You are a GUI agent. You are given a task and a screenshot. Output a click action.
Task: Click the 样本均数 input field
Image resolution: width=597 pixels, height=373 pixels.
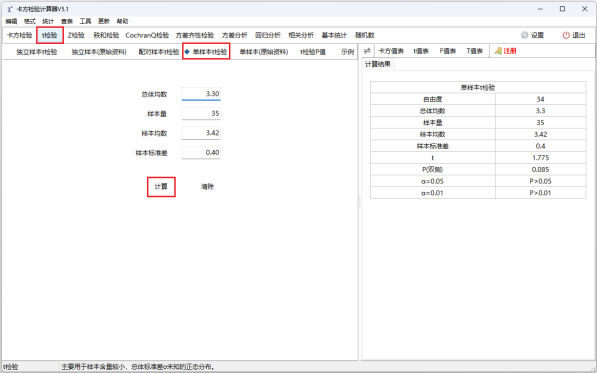click(201, 133)
